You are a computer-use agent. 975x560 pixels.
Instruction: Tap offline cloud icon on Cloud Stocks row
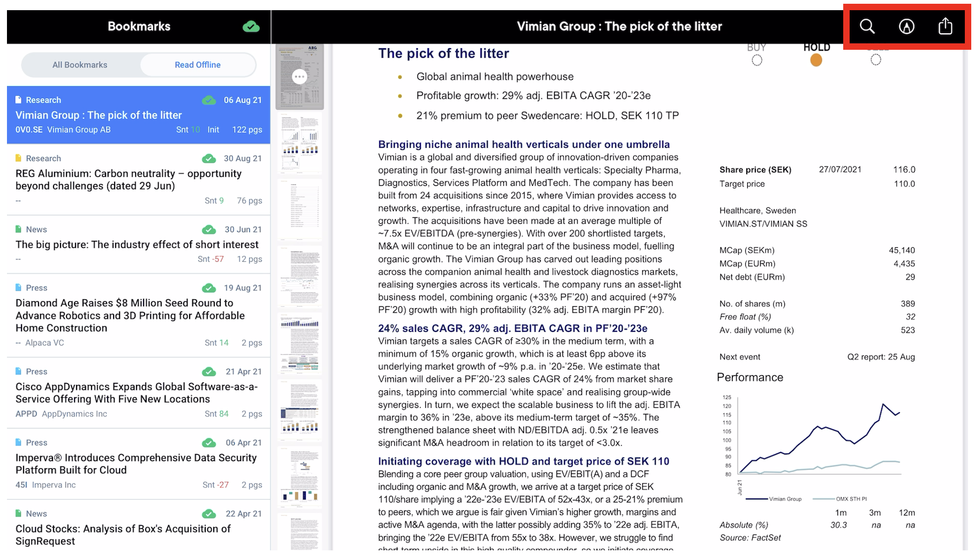209,514
